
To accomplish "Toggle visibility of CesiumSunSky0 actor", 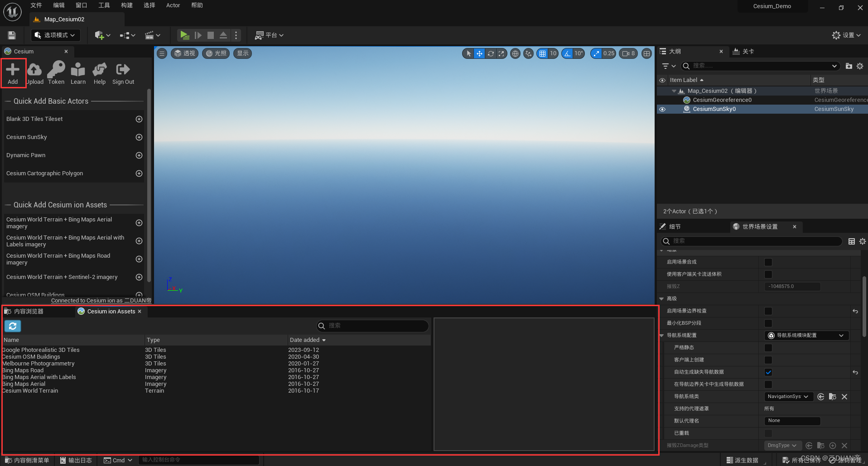I will coord(662,109).
